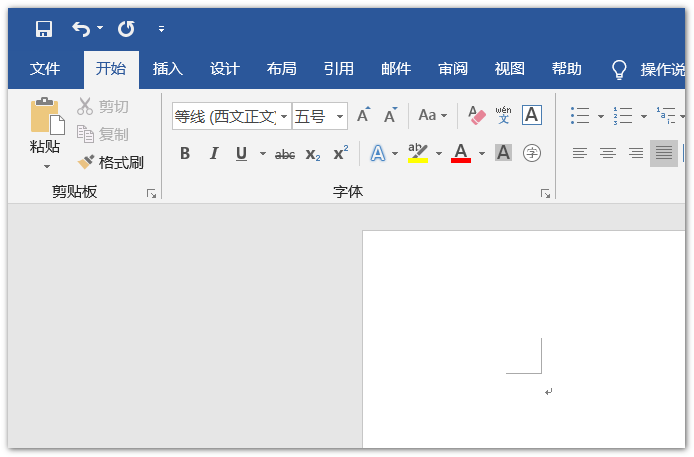Click the wén phonetic guide icon
This screenshot has height=457, width=694.
pos(504,115)
